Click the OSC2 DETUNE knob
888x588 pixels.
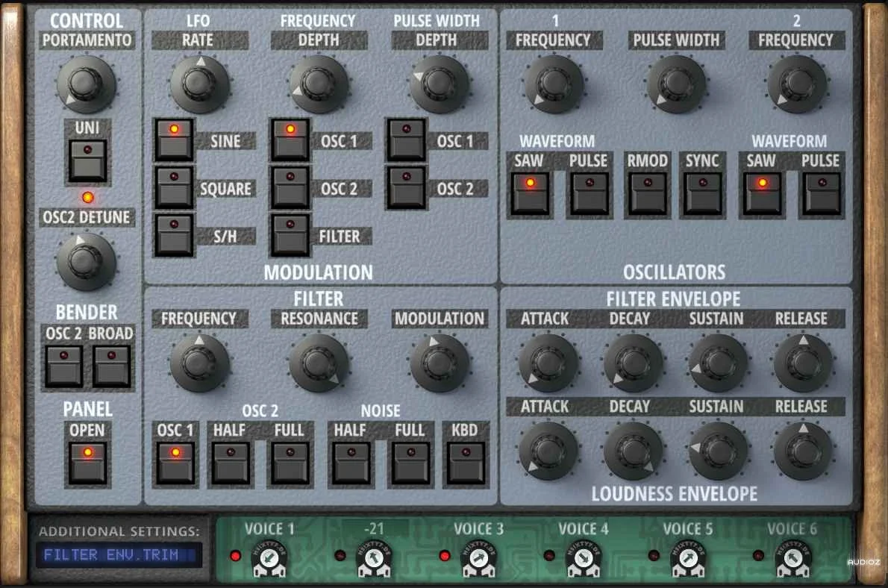pos(86,262)
